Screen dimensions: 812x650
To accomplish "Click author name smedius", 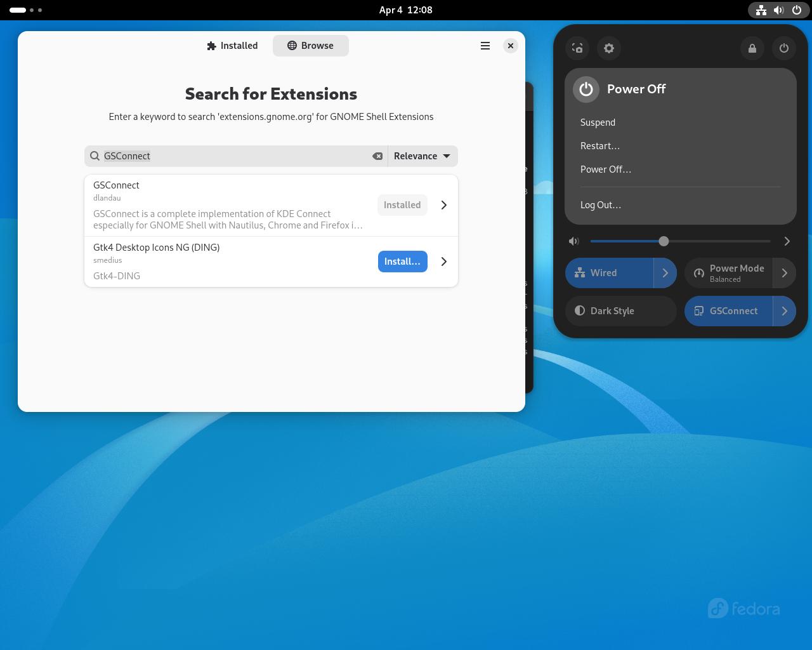I will click(107, 260).
